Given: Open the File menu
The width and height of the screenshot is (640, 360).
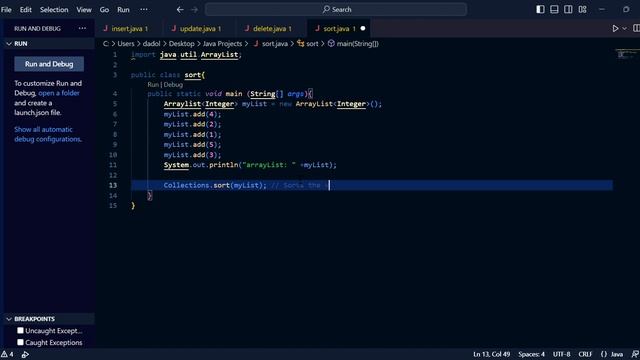Looking at the screenshot, I should [x=6, y=9].
